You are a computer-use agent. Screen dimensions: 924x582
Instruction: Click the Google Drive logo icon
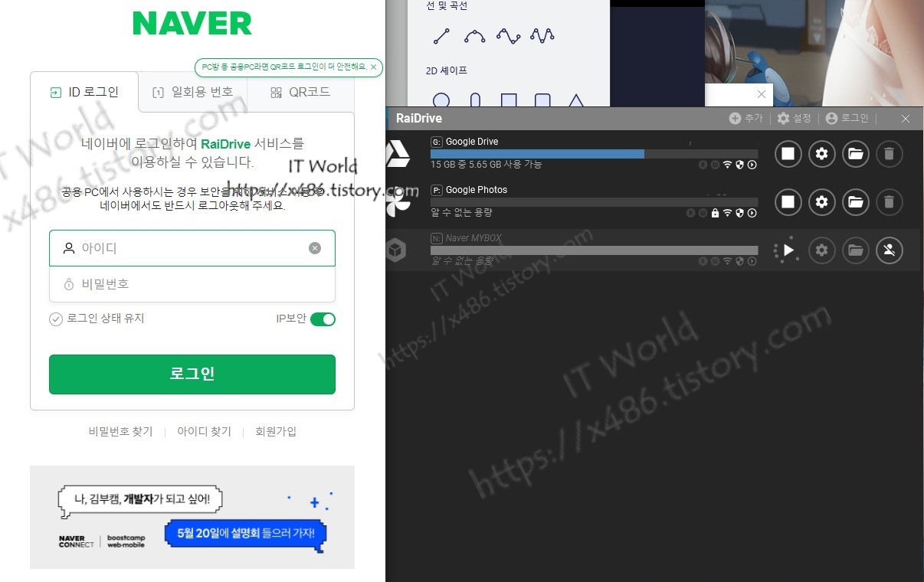click(397, 154)
